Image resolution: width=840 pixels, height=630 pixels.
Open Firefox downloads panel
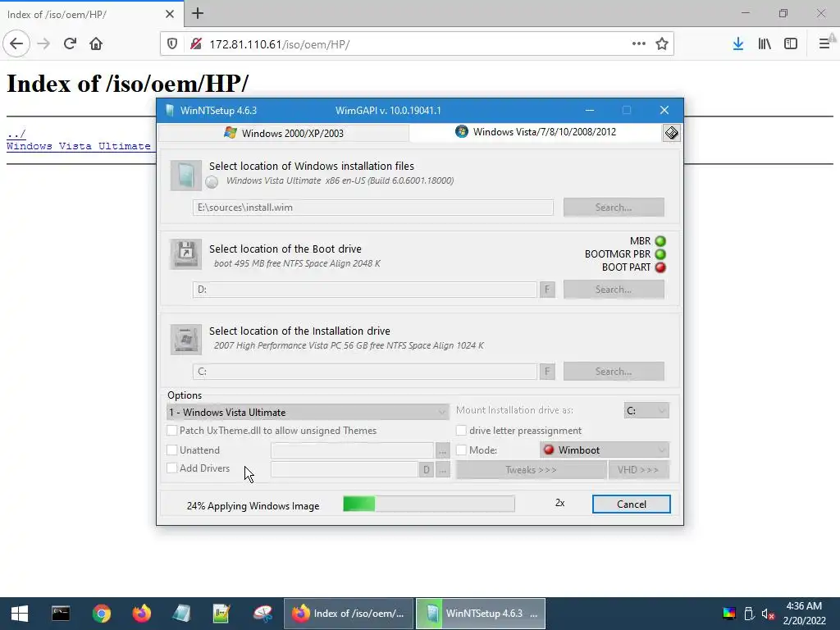(738, 44)
